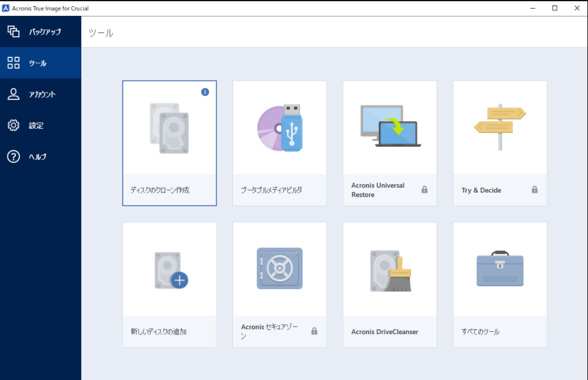Click the DriveCleanser brush disk icon
Image resolution: width=588 pixels, height=380 pixels.
[390, 271]
